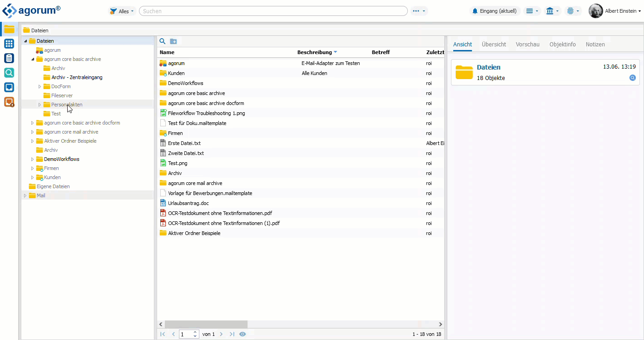Open the bank building icon menu
Viewport: 644px width, 340px height.
point(552,11)
